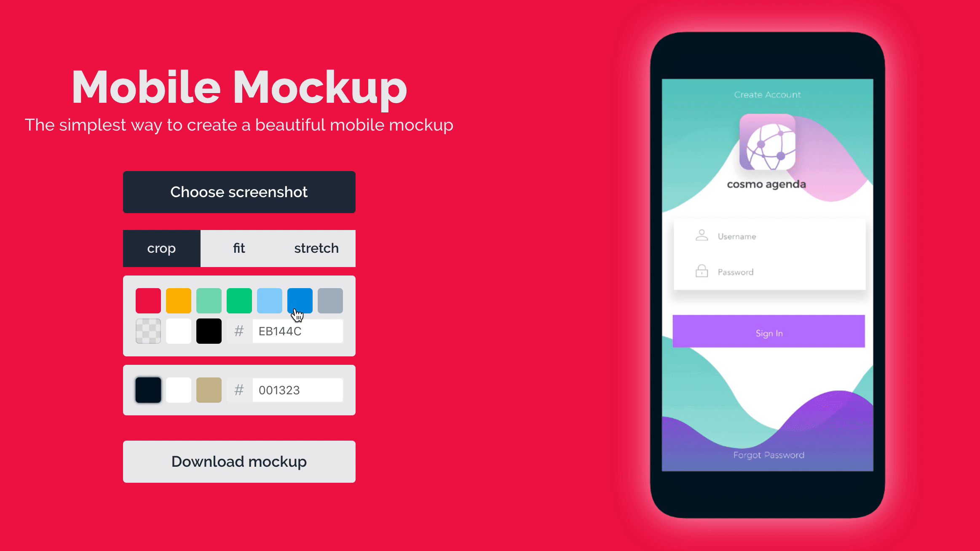This screenshot has width=980, height=551.
Task: Click the light blue color swatch
Action: tap(269, 301)
